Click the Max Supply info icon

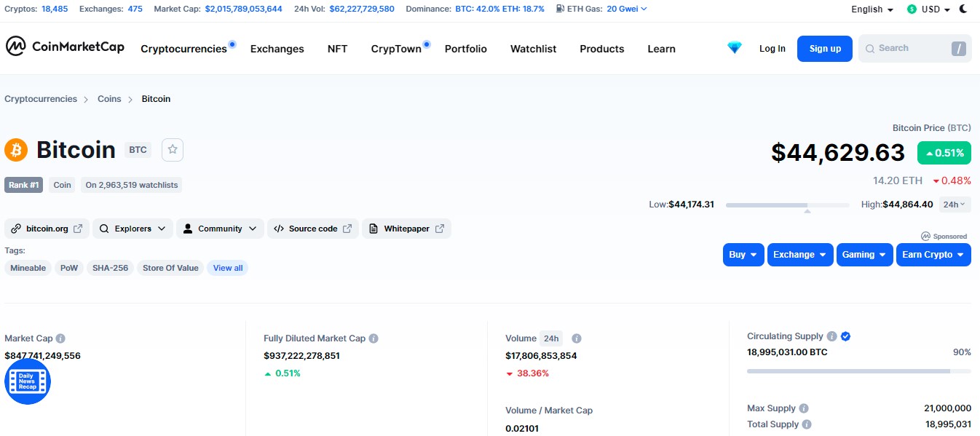pyautogui.click(x=804, y=408)
